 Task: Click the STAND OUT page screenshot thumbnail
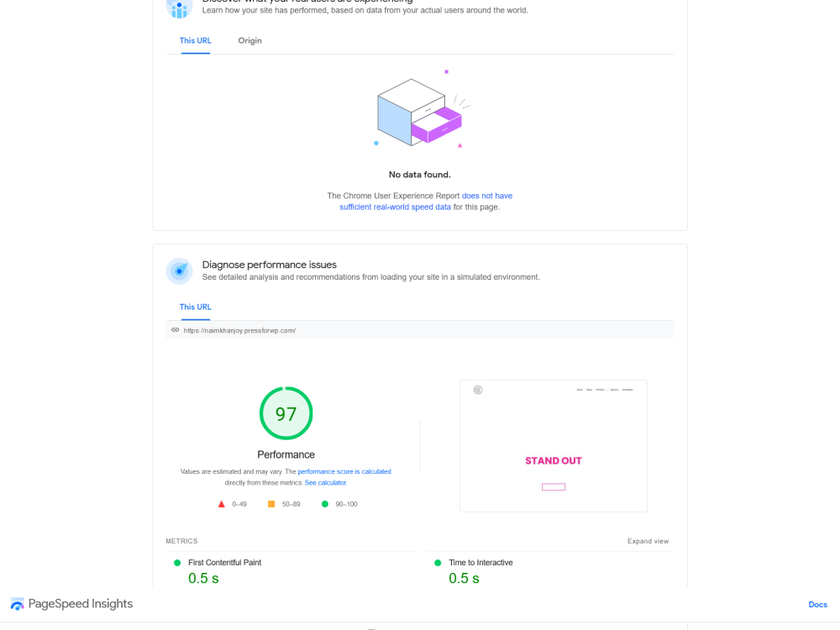pos(554,446)
